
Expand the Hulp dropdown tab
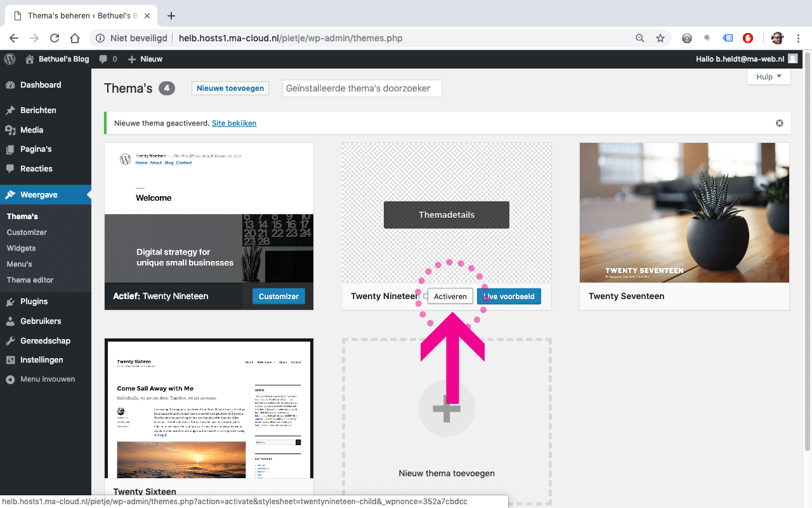769,77
